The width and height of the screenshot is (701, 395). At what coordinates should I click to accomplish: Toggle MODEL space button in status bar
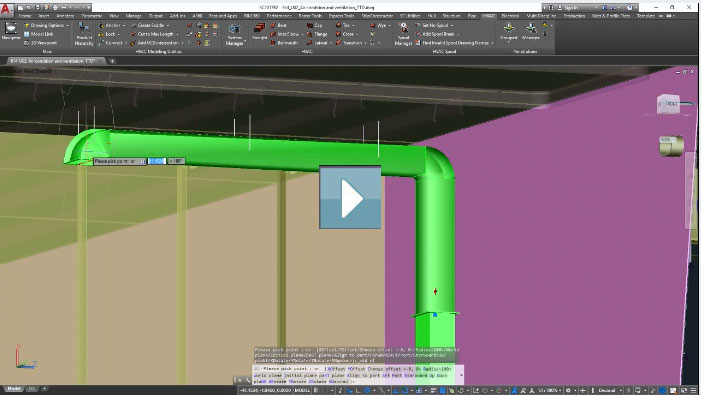tap(302, 390)
